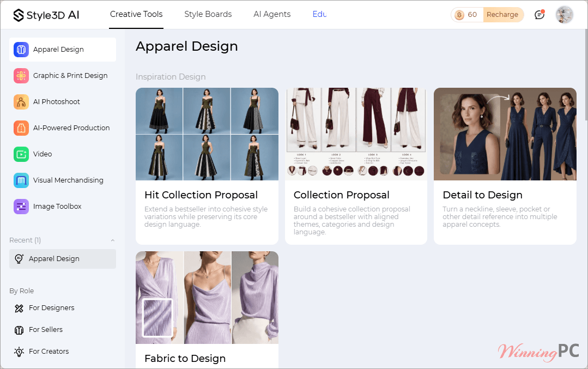588x369 pixels.
Task: Click the Hit Collection Proposal title
Action: point(201,195)
